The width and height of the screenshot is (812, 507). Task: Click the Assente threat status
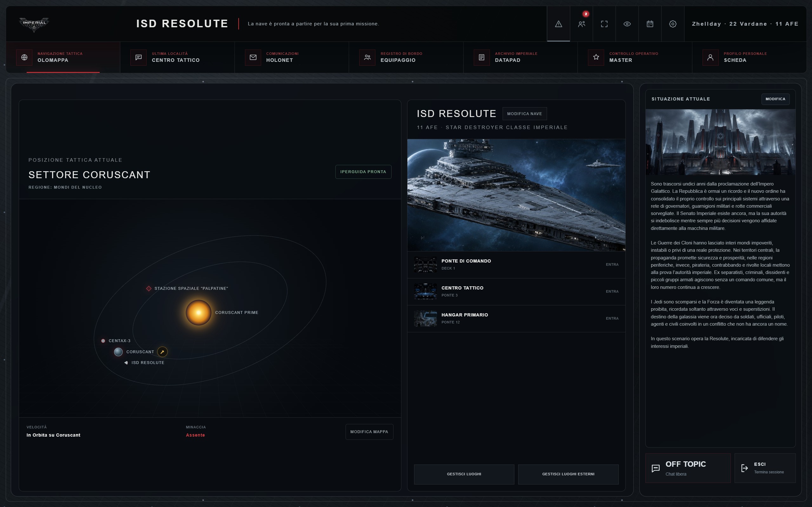(195, 435)
